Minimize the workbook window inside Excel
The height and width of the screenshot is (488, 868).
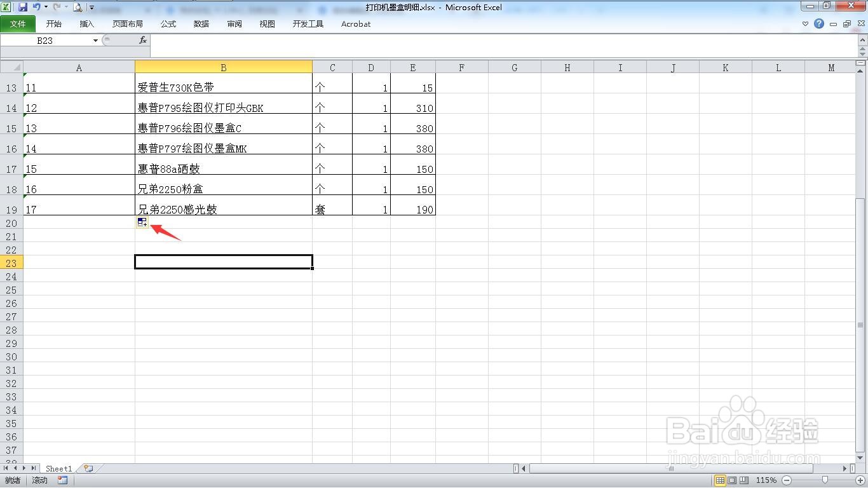click(833, 24)
